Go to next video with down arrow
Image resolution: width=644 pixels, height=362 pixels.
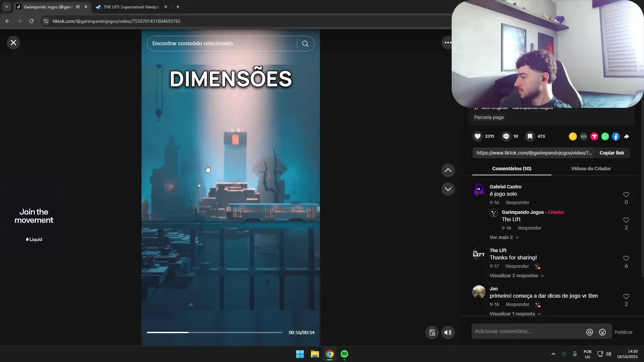(448, 189)
